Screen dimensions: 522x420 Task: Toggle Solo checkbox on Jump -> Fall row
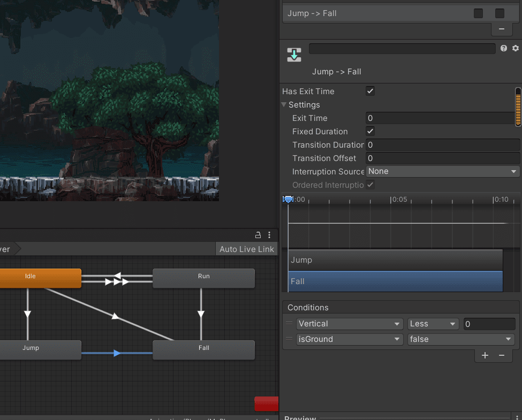[478, 13]
